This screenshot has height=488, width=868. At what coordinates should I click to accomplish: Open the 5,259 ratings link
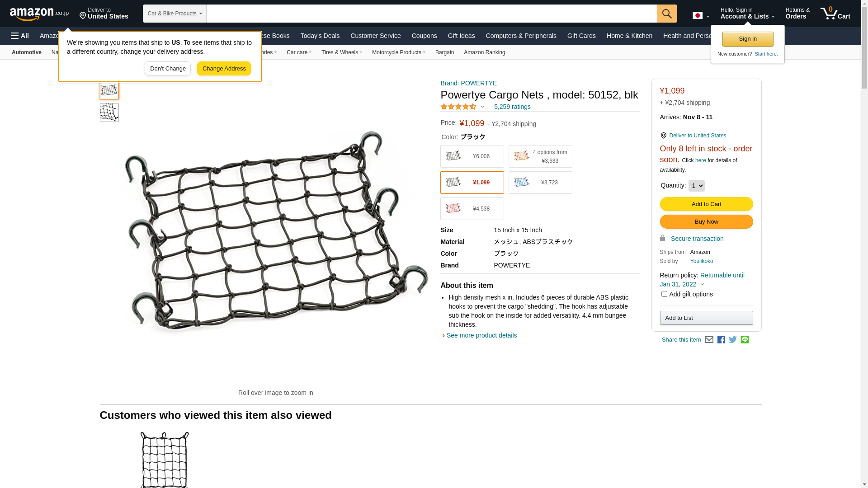512,107
